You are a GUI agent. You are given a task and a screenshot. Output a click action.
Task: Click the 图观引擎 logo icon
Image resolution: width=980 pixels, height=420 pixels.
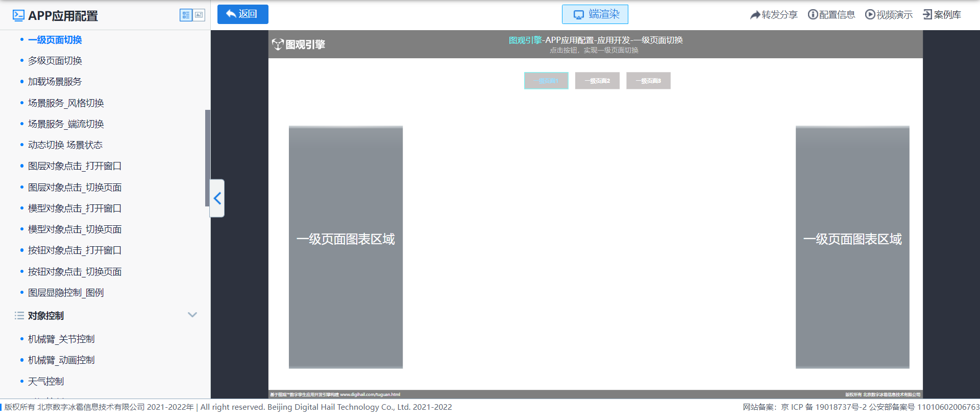pyautogui.click(x=277, y=44)
